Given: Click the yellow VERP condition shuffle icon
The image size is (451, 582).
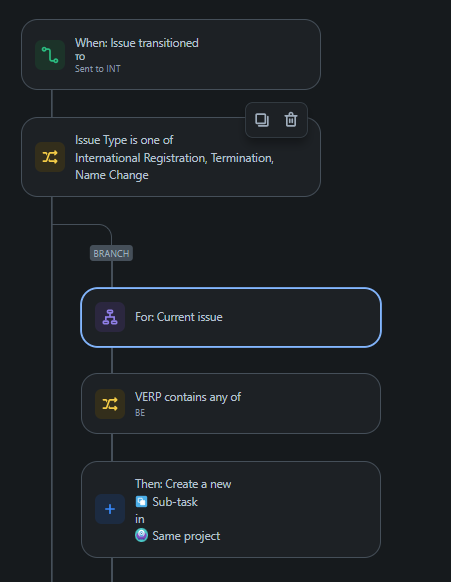Looking at the screenshot, I should coord(110,404).
